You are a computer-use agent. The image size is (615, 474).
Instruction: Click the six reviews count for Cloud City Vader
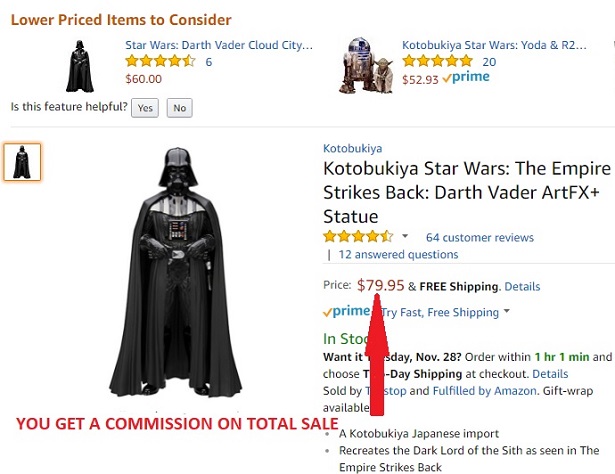coord(209,62)
